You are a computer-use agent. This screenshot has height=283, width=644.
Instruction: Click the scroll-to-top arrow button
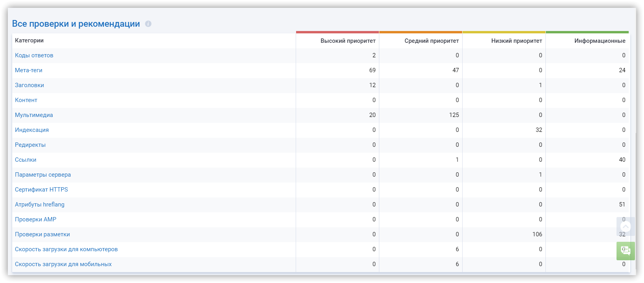(x=626, y=226)
